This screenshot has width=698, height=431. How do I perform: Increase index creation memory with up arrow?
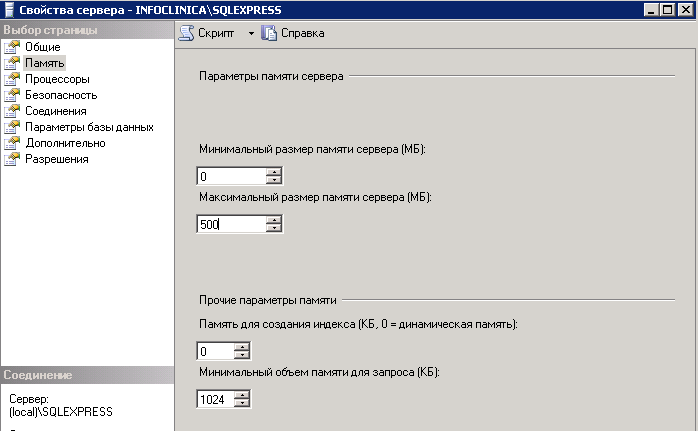coord(242,347)
